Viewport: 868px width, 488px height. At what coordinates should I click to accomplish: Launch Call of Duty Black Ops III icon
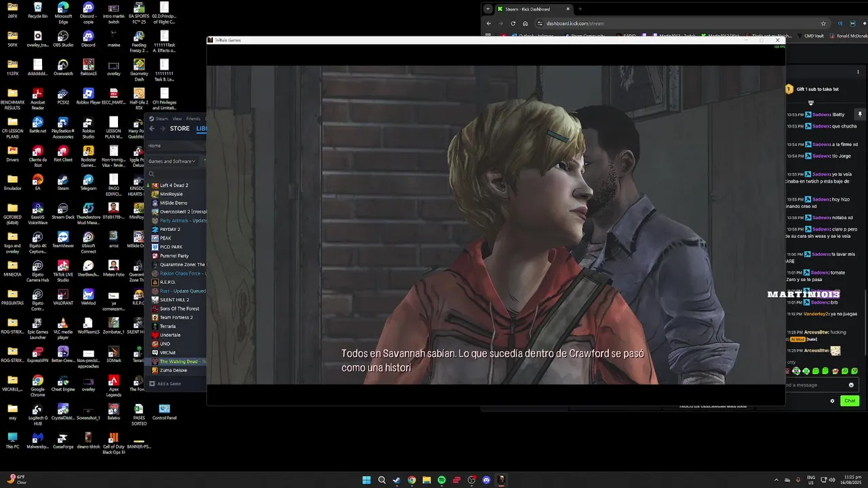tap(114, 442)
